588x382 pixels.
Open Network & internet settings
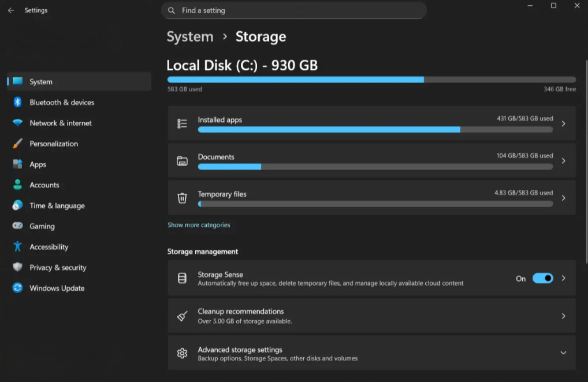pos(79,123)
